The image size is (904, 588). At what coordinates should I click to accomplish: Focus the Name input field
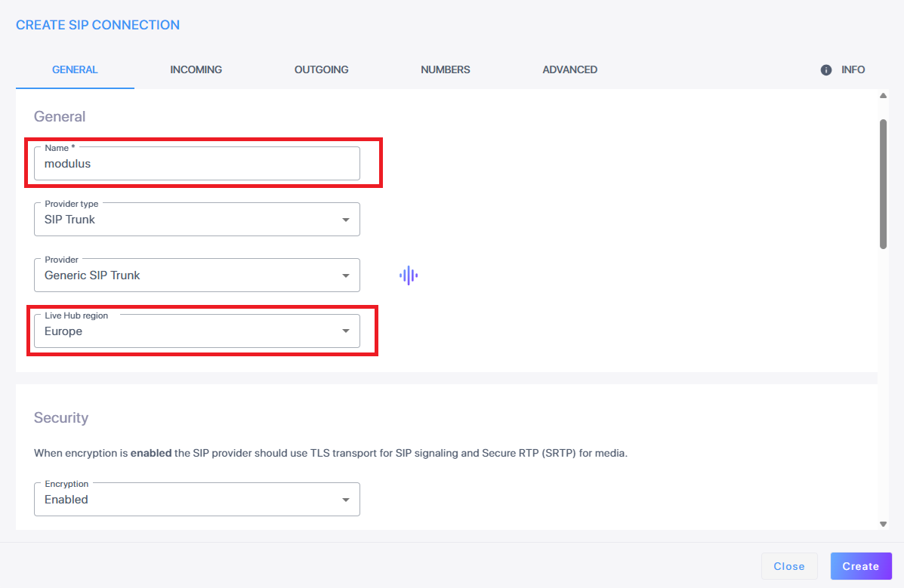[x=196, y=164]
